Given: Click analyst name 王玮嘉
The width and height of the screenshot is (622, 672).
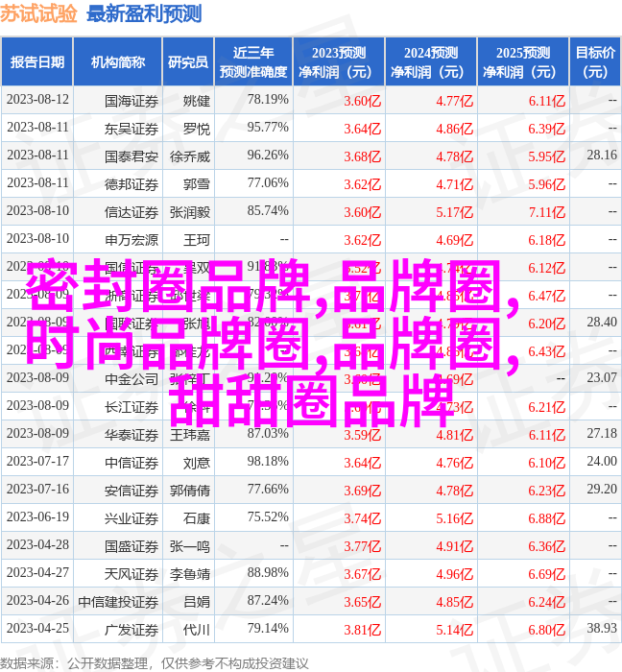Looking at the screenshot, I should (190, 435).
